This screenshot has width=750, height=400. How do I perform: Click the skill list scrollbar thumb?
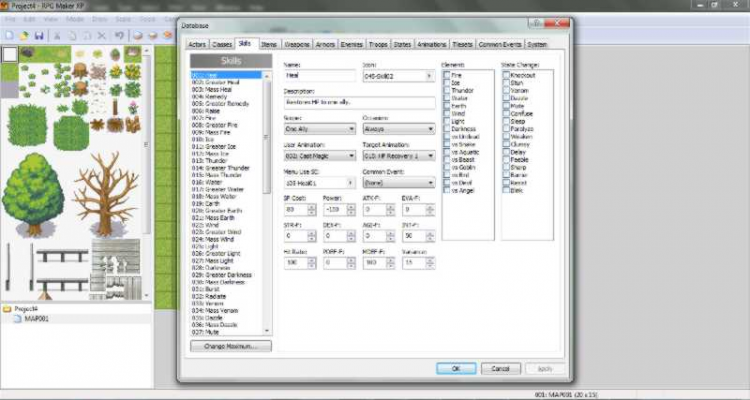point(267,137)
